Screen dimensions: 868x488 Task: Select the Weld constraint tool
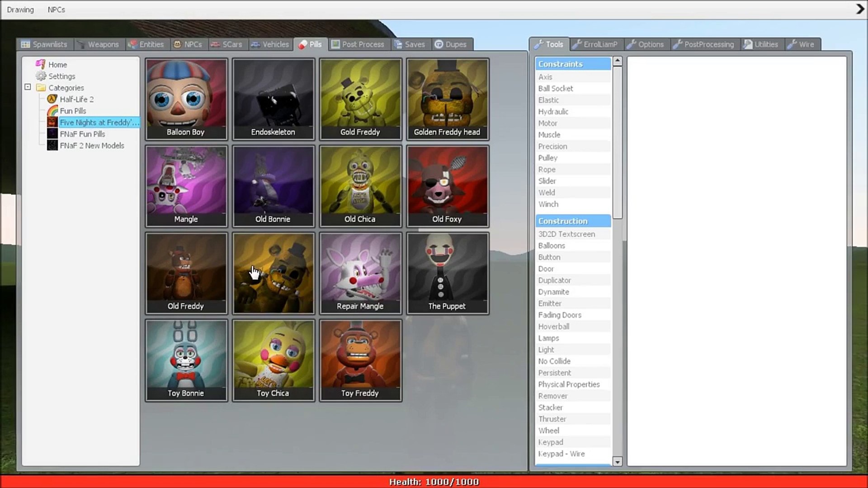coord(547,192)
